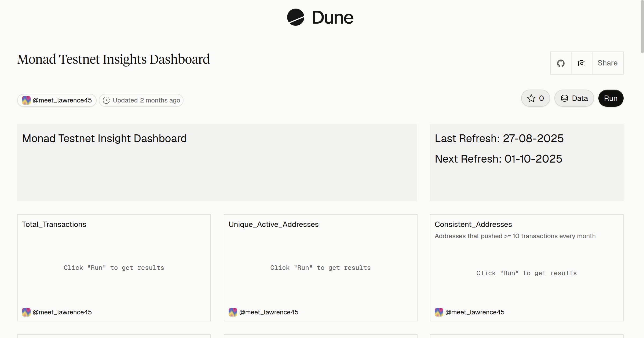Star this dashboard
Viewport: 644px width, 338px height.
pyautogui.click(x=536, y=98)
